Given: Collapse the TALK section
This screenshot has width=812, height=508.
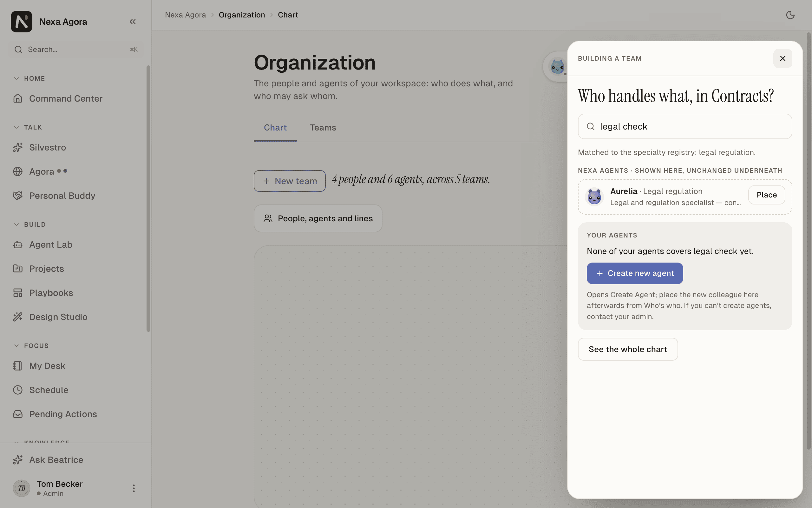Looking at the screenshot, I should (x=28, y=127).
